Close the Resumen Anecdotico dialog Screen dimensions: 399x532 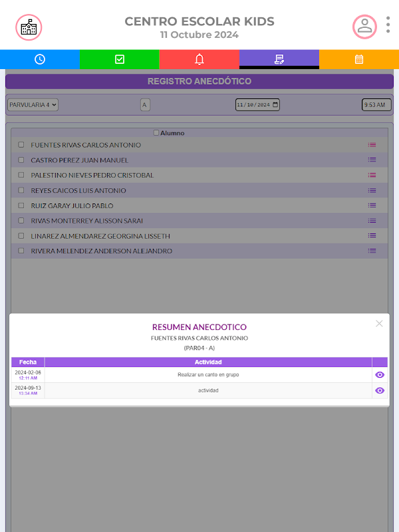click(x=379, y=323)
